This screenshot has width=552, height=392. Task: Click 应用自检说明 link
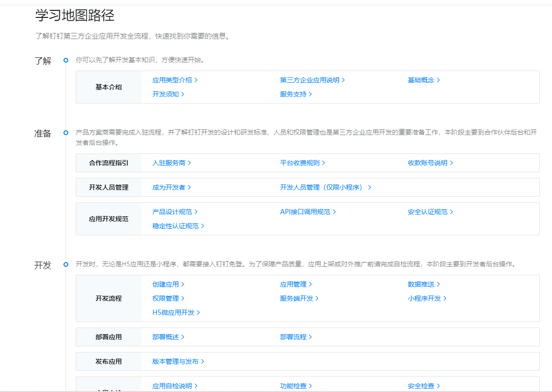pos(175,386)
